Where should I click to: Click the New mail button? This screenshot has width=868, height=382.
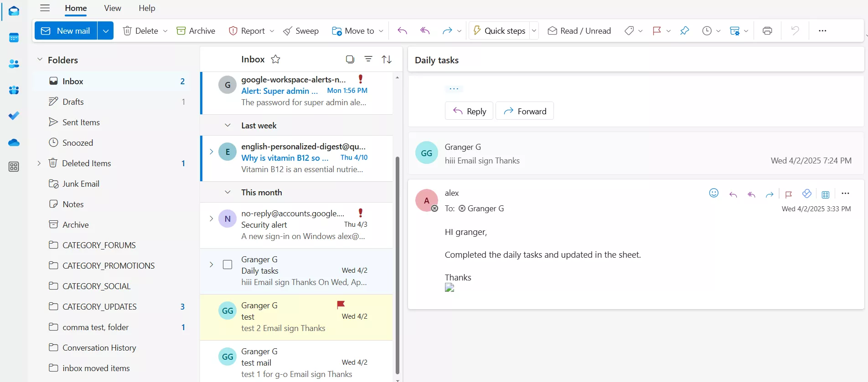point(66,31)
